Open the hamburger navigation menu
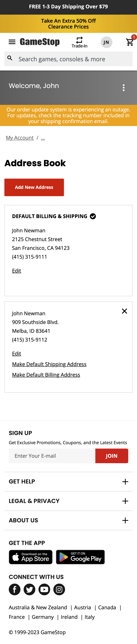Image resolution: width=137 pixels, height=644 pixels. point(12,42)
